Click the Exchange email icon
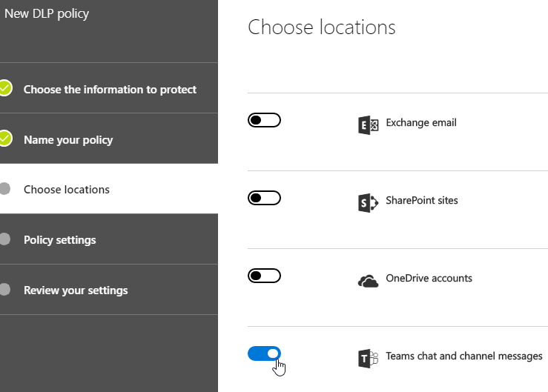 (x=368, y=124)
